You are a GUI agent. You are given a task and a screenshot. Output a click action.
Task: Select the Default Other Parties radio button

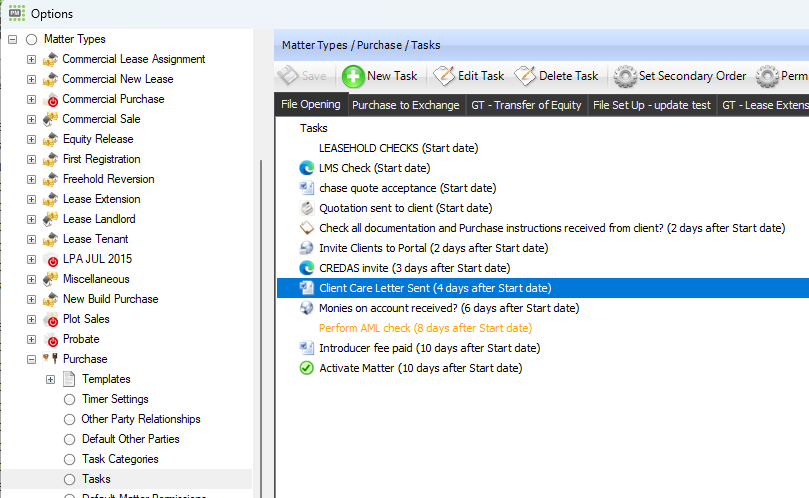[69, 440]
